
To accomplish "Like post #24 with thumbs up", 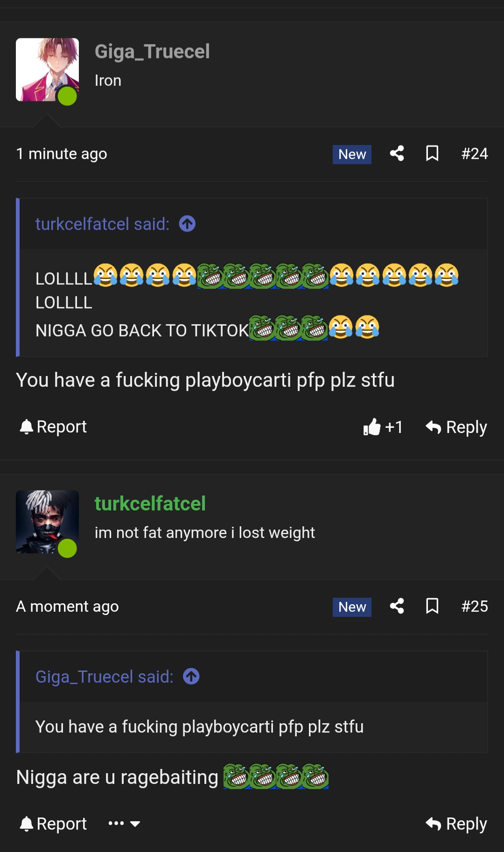I will tap(372, 427).
